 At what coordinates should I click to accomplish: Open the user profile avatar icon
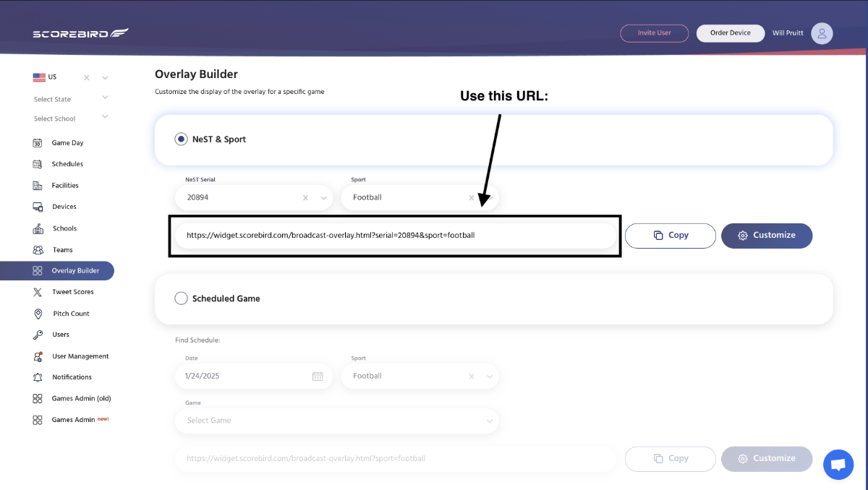click(x=822, y=33)
